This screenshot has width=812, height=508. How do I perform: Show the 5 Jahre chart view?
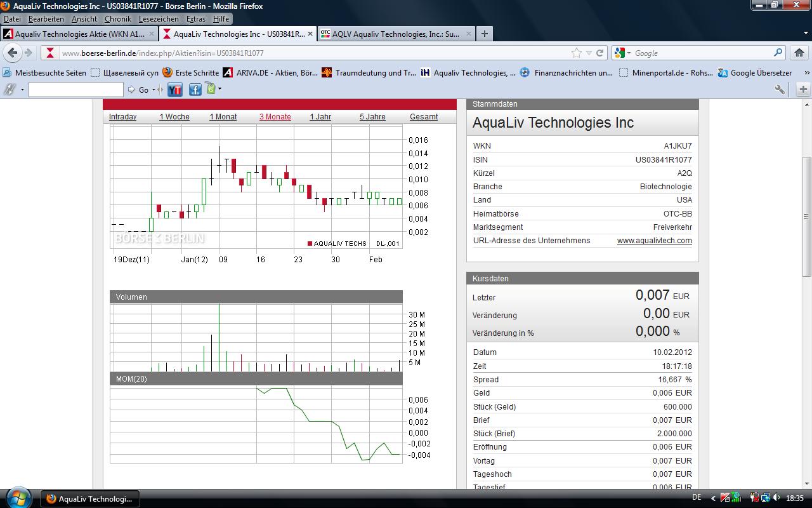coord(372,116)
